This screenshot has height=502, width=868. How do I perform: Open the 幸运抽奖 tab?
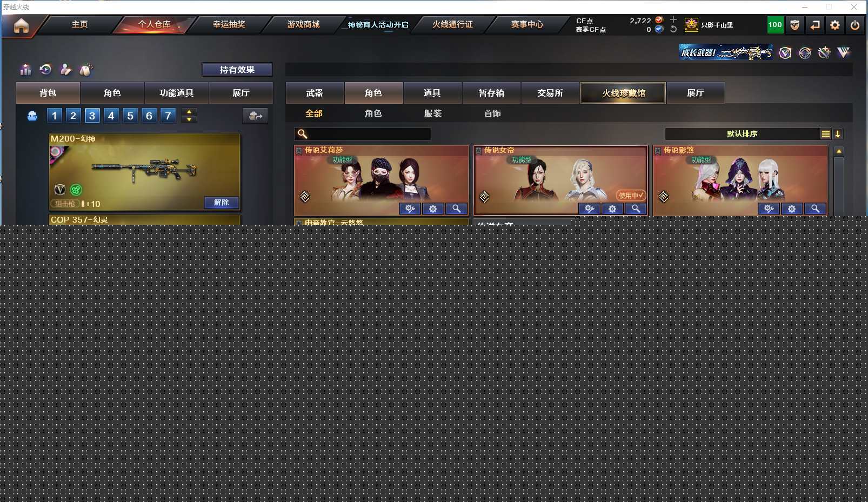click(x=229, y=24)
